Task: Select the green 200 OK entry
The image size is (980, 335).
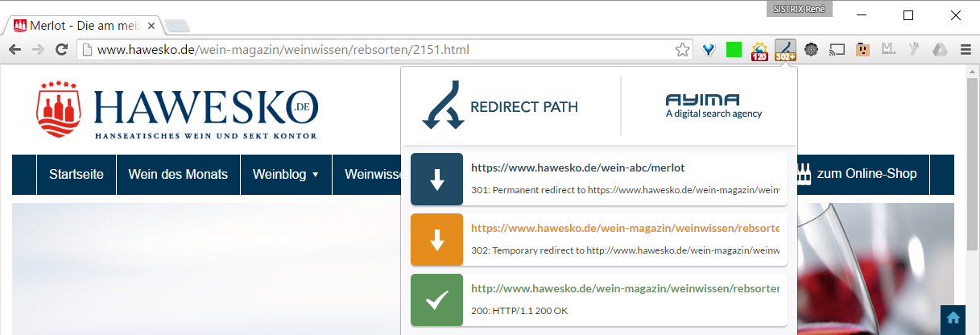Action: pos(598,300)
